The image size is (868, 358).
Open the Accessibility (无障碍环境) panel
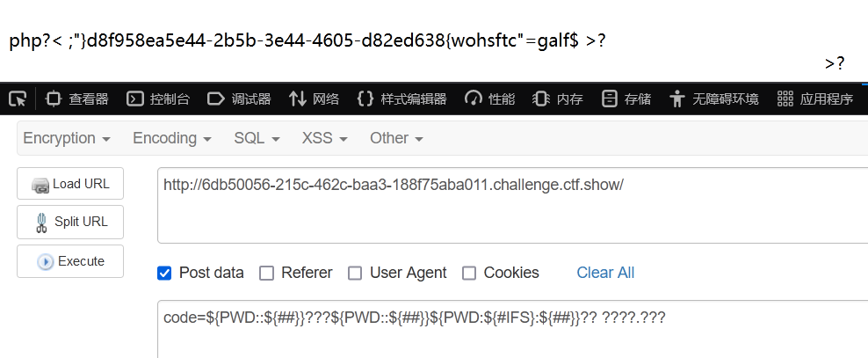[x=714, y=99]
